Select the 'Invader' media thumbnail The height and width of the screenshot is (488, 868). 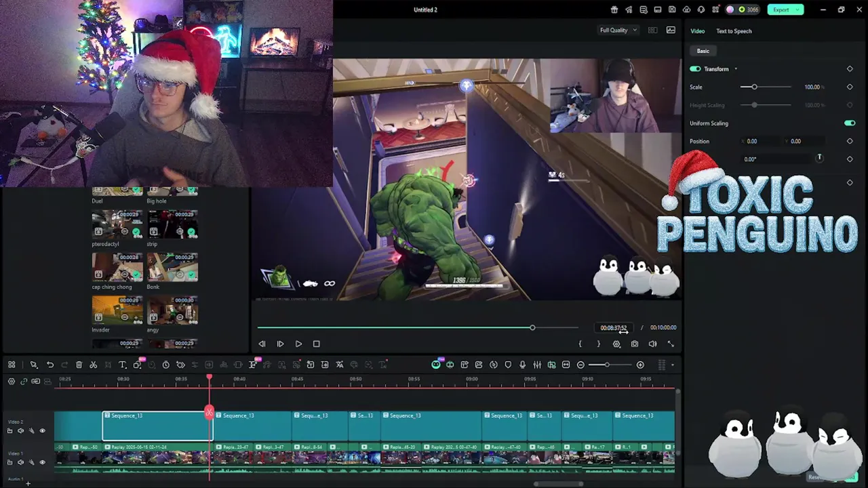(x=117, y=310)
